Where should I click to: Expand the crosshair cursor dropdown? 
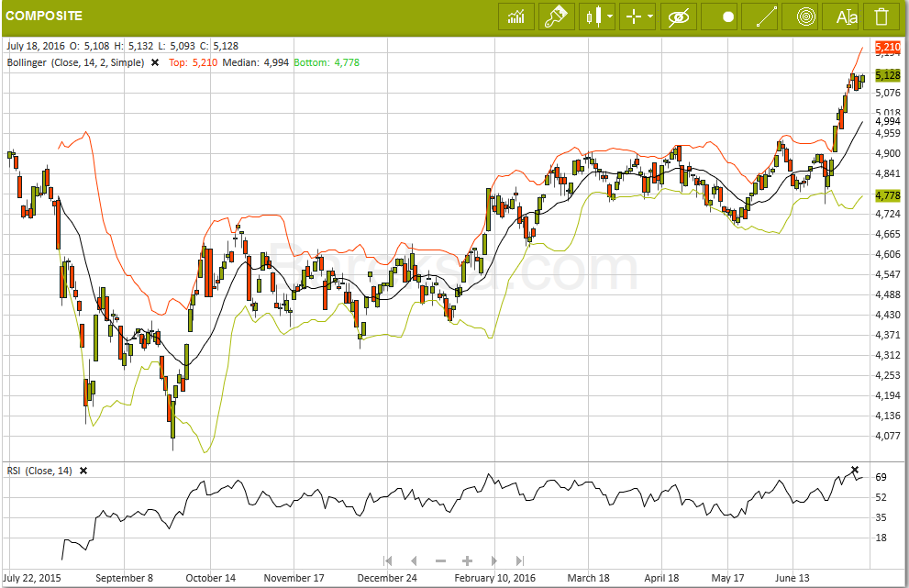click(x=638, y=17)
